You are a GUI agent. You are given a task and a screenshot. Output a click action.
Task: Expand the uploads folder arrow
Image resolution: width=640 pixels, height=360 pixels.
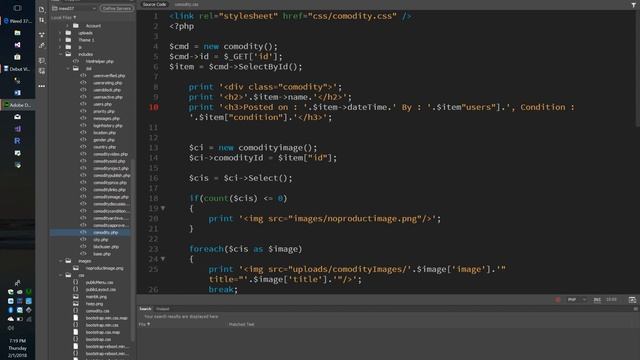pos(60,33)
